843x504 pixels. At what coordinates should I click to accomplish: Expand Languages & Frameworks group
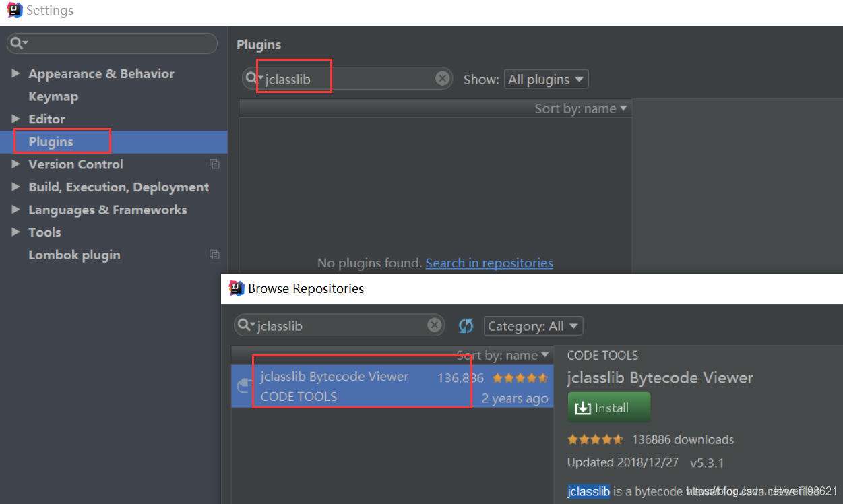click(x=15, y=210)
